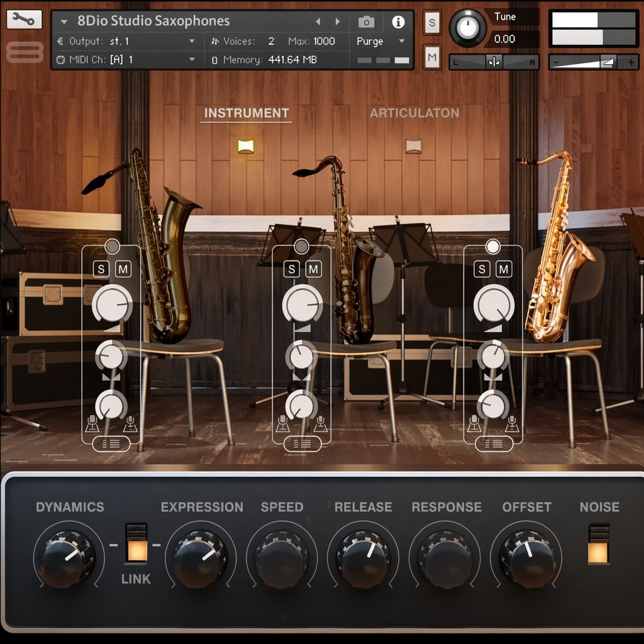Open the middle saxophone list menu icon
644x644 pixels.
click(302, 443)
